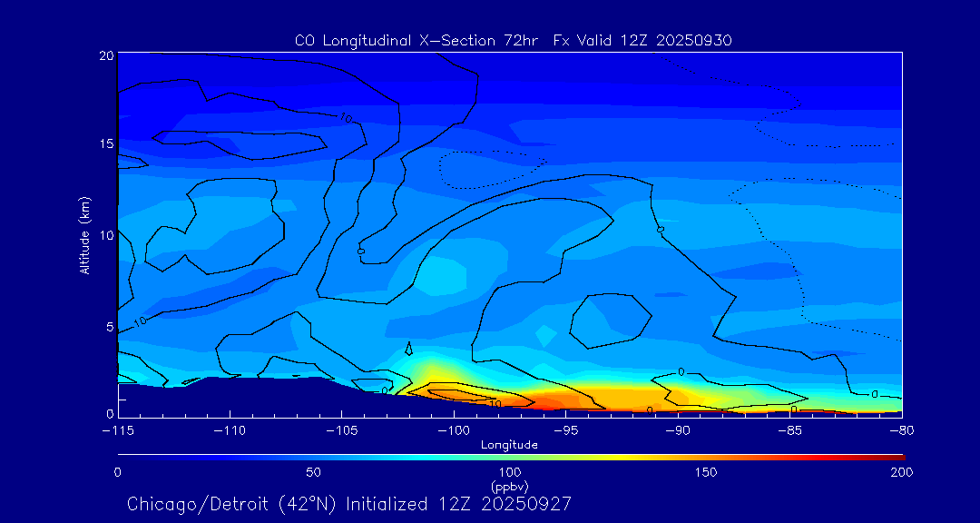Screen dimensions: 980x523
Task: Click the "Longitude" x-axis label
Action: tap(509, 446)
